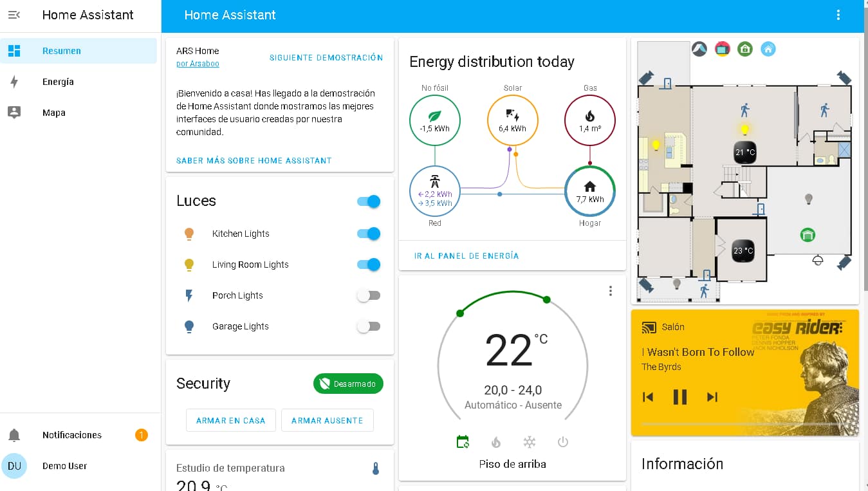This screenshot has height=491, width=868.
Task: Click the media player progress bar
Action: click(x=744, y=424)
